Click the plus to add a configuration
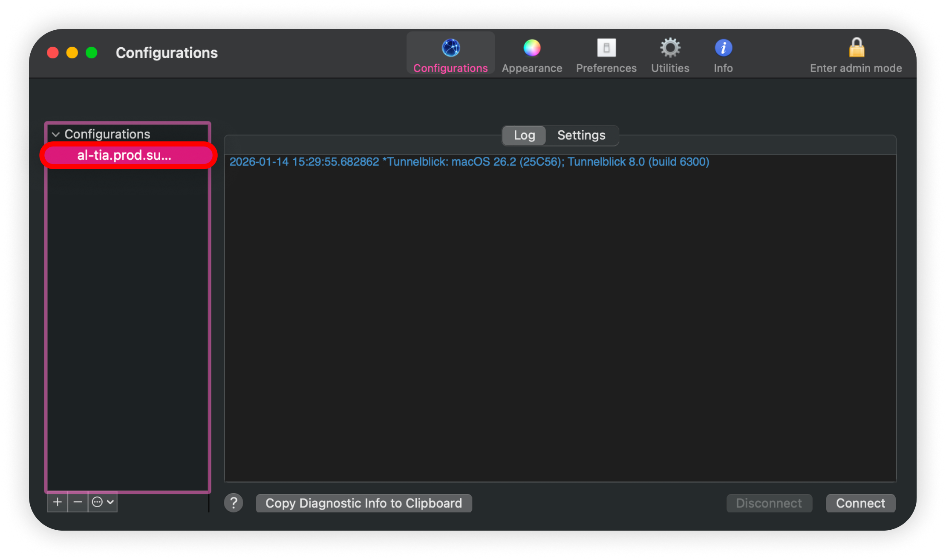Viewport: 946px width, 560px height. tap(58, 503)
